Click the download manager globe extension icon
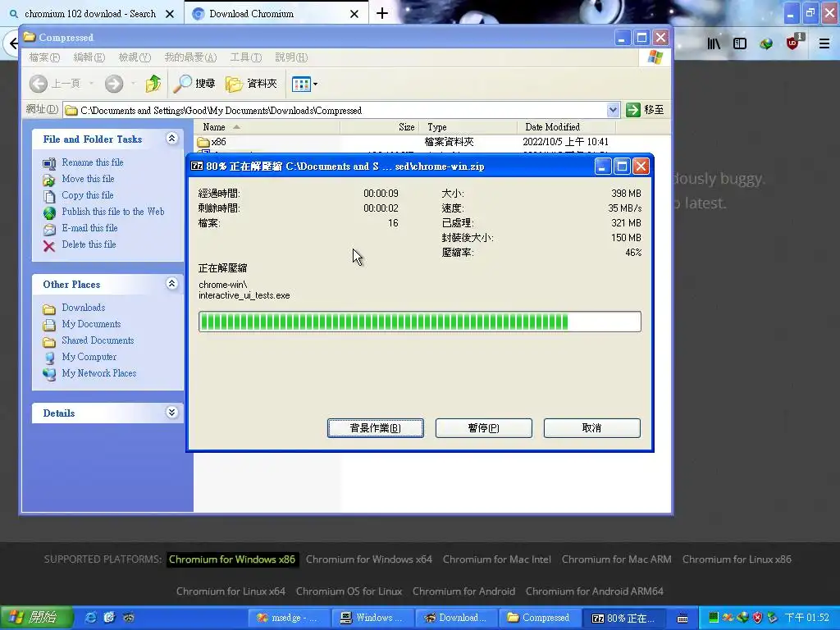The image size is (840, 630). click(766, 44)
